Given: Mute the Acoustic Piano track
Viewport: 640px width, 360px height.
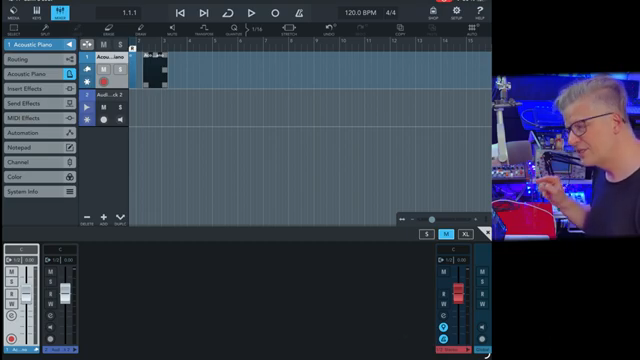Looking at the screenshot, I should click(x=104, y=69).
